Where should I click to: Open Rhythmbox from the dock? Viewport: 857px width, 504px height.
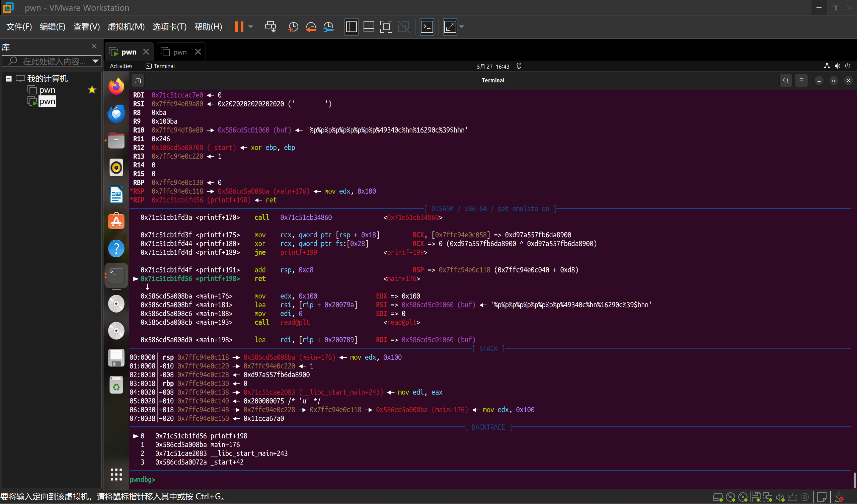pos(116,168)
